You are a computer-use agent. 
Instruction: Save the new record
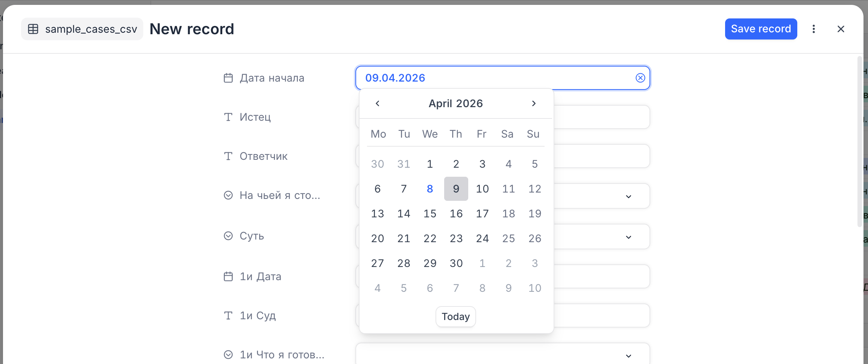pos(761,29)
